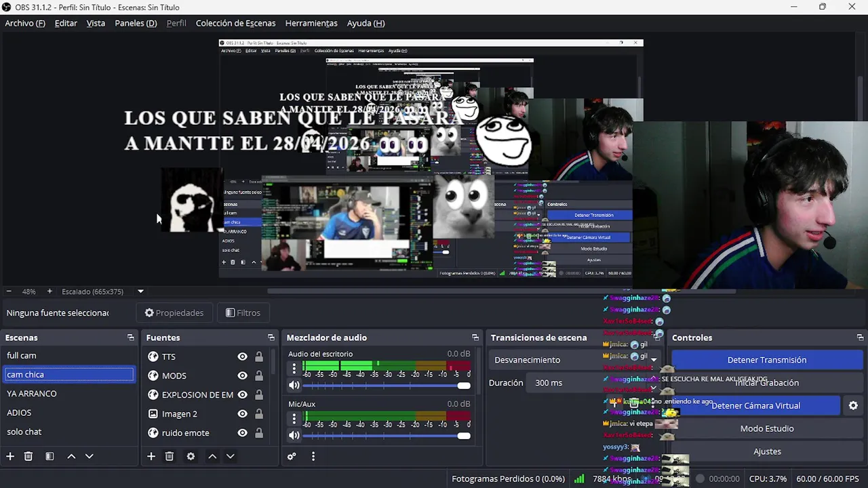Image resolution: width=868 pixels, height=488 pixels.
Task: Undock the Mezclador de audio panel
Action: (x=475, y=338)
